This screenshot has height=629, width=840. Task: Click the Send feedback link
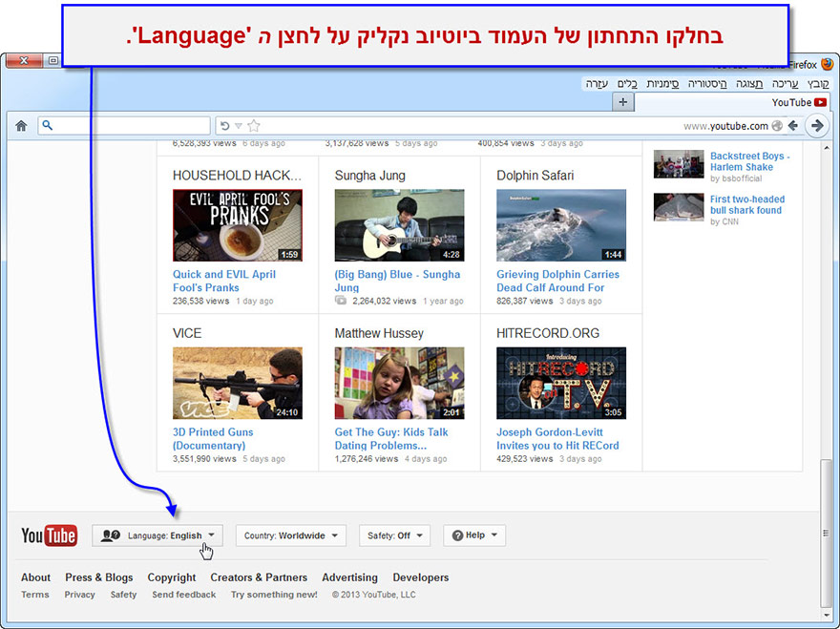(183, 594)
